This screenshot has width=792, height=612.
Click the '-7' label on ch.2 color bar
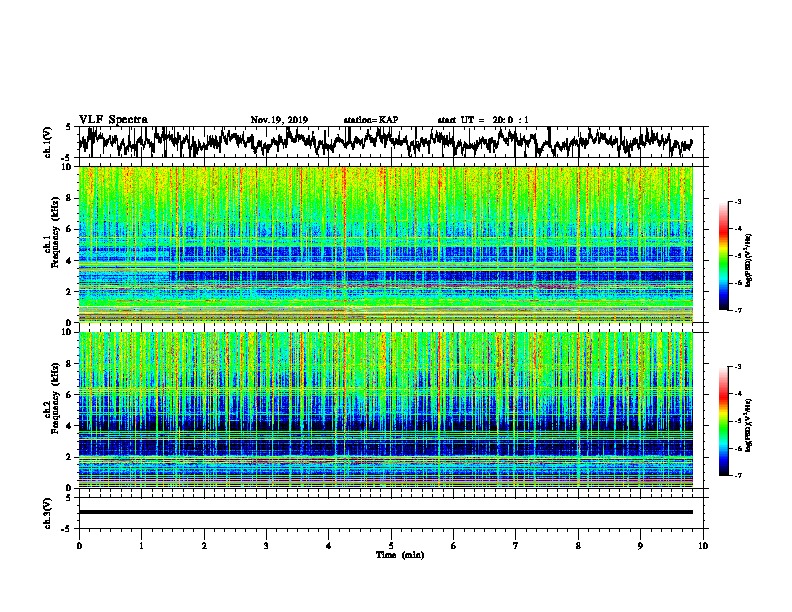[x=737, y=476]
